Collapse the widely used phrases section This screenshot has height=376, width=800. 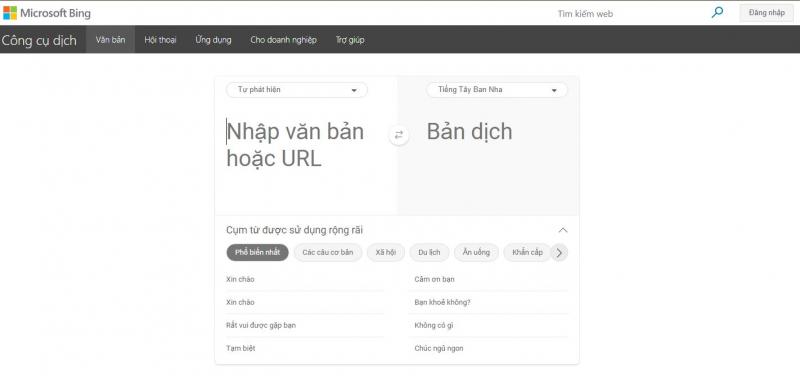pos(563,231)
